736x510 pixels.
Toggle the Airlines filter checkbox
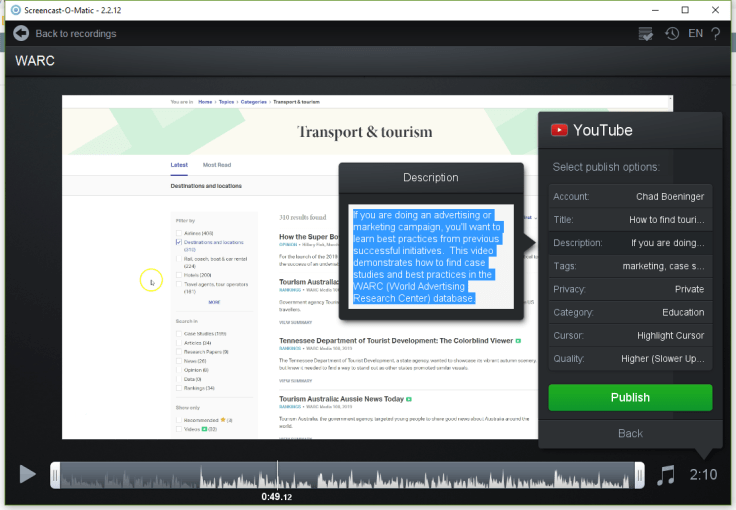point(179,233)
